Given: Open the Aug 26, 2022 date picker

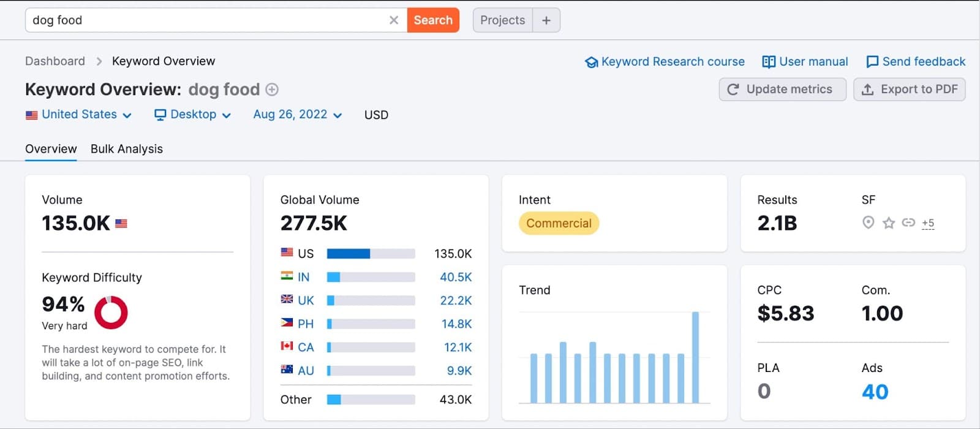Looking at the screenshot, I should [297, 115].
